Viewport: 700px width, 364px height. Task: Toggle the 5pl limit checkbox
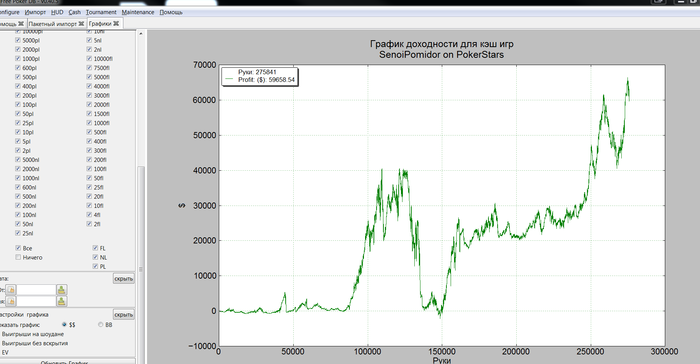click(x=18, y=141)
